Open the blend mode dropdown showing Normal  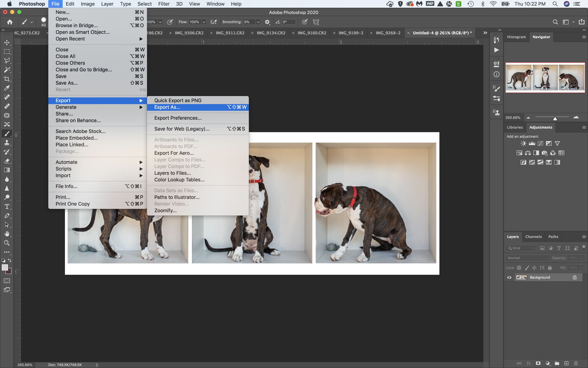[x=528, y=258]
